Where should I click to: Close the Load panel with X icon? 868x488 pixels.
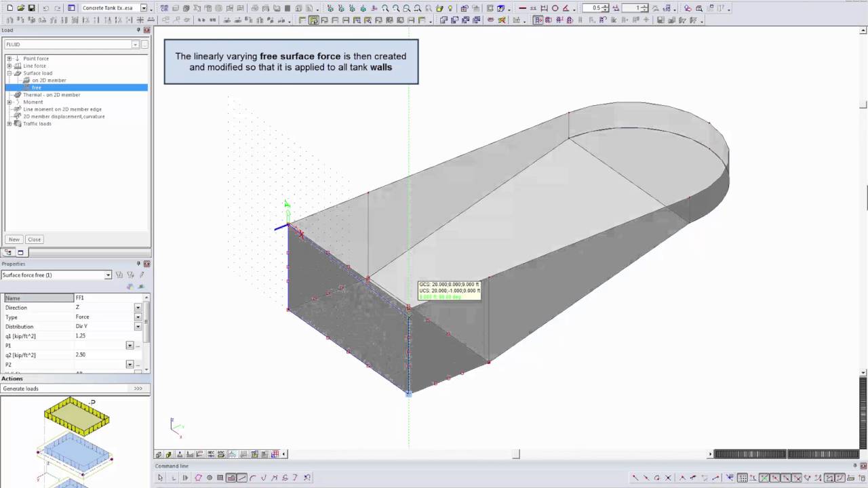pyautogui.click(x=146, y=30)
